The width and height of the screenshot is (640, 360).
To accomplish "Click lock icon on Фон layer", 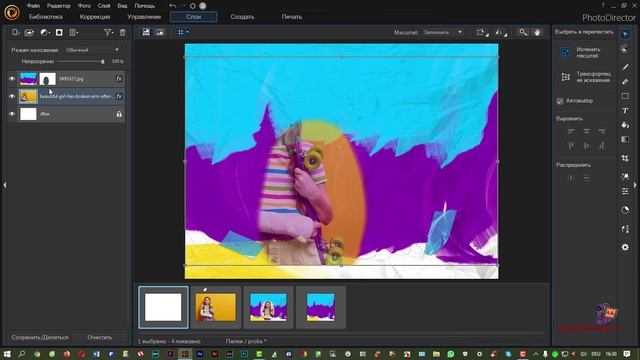I will coord(119,114).
